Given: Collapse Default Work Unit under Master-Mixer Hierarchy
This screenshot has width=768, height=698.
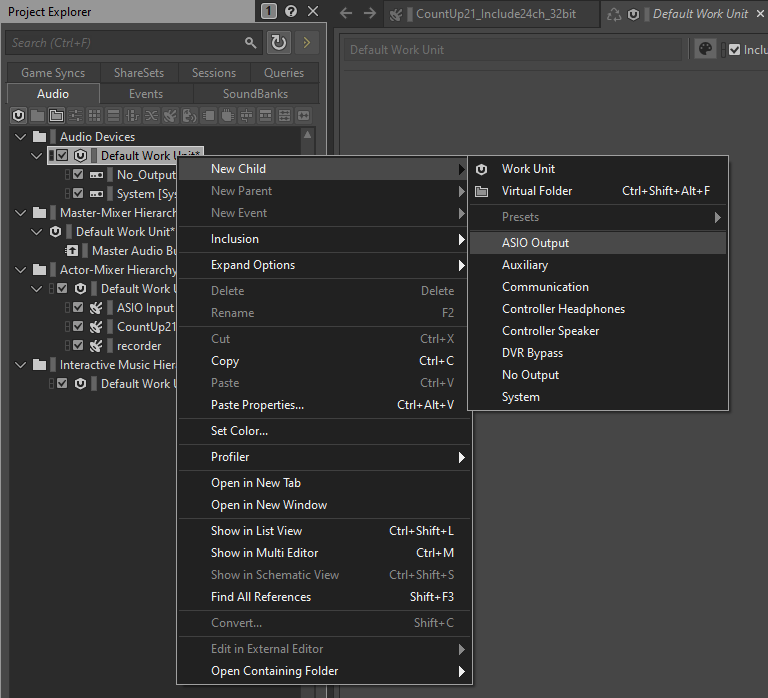Looking at the screenshot, I should point(37,232).
